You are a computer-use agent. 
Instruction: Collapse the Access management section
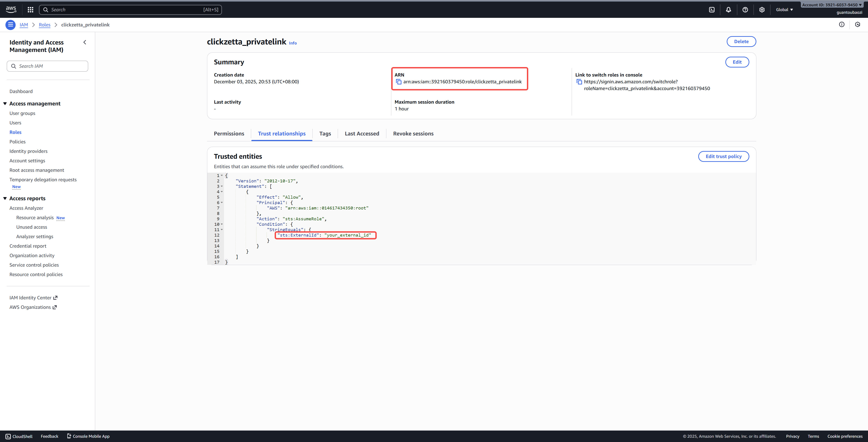pos(5,104)
